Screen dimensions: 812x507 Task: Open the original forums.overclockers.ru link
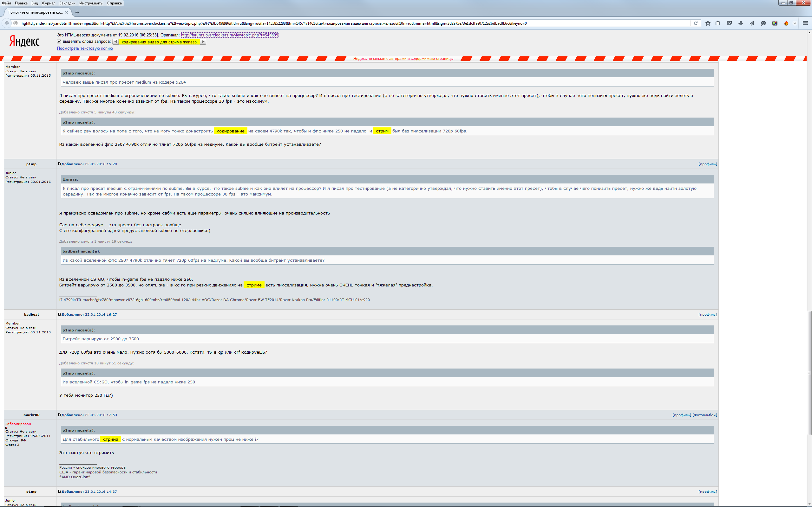pyautogui.click(x=230, y=35)
